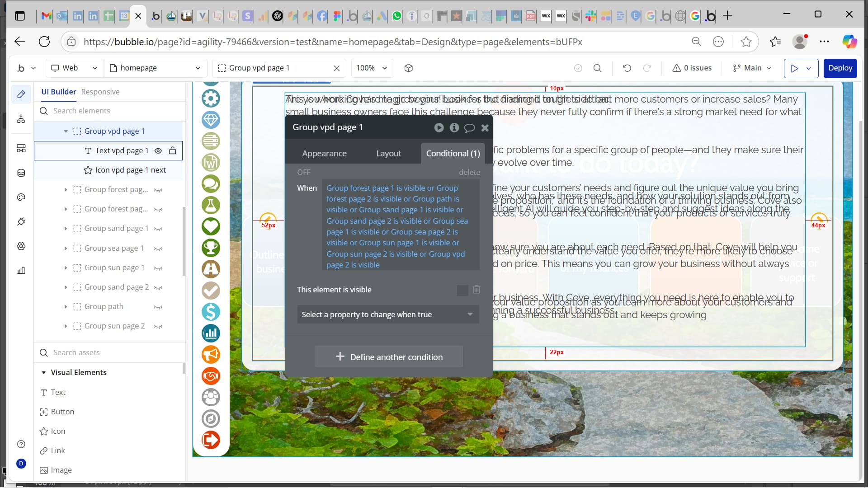Click the Search elements input field
The image size is (868, 488).
(110, 111)
